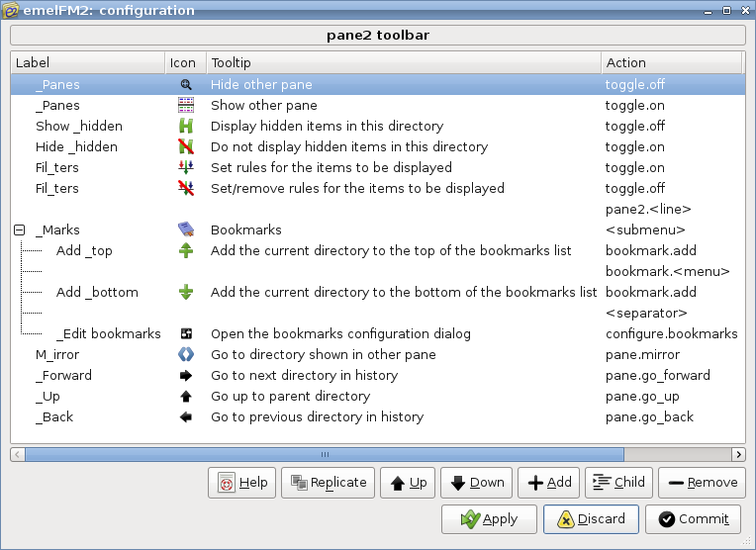
Task: Click the crossed-out H icon for Hide _hidden
Action: point(186,147)
